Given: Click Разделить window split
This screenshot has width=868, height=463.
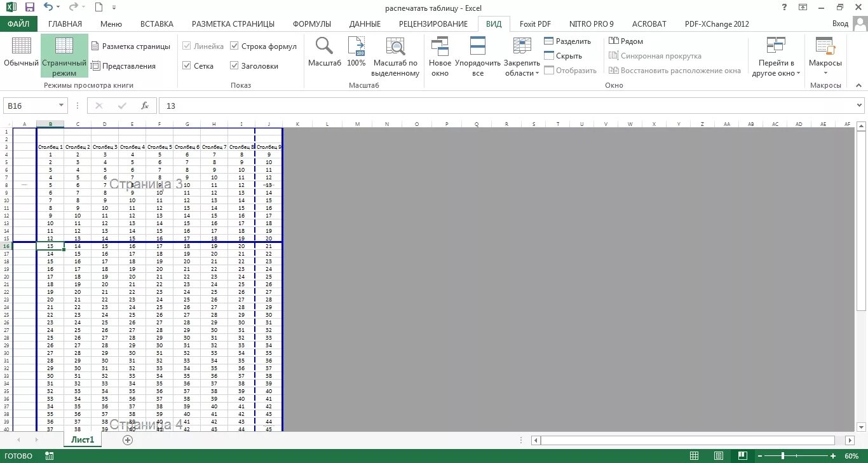Looking at the screenshot, I should pos(567,41).
